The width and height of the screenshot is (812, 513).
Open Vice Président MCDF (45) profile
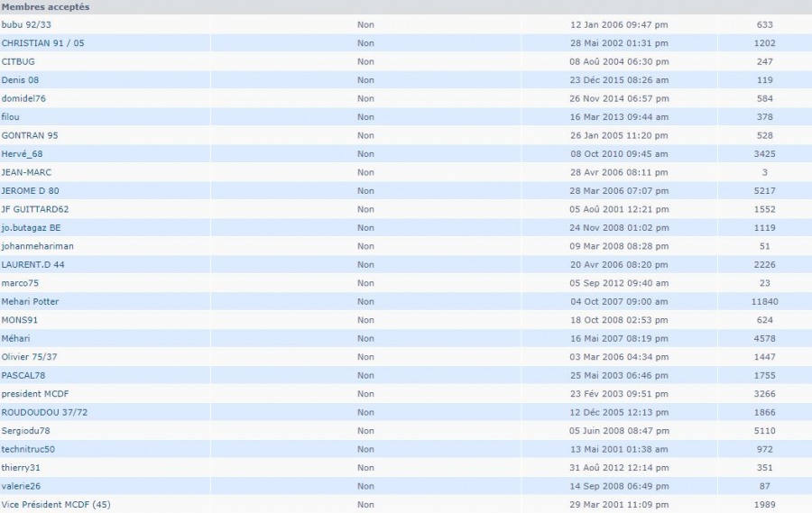pos(55,504)
